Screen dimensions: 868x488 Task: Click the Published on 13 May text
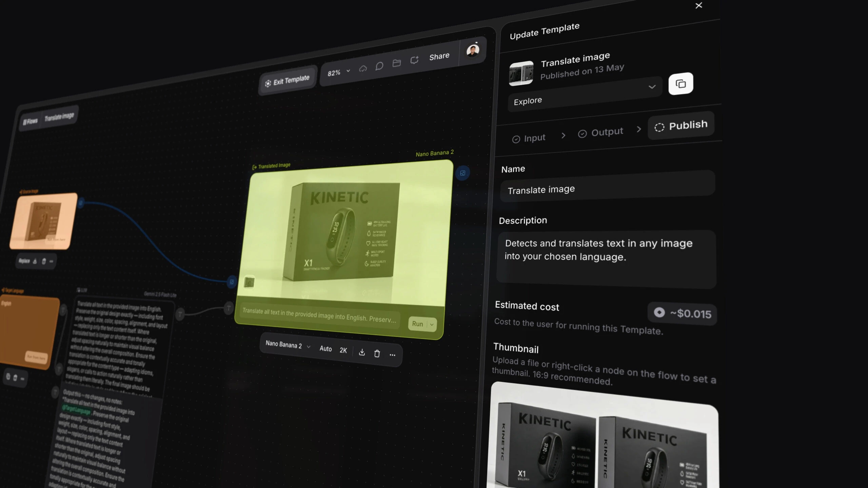click(x=582, y=72)
